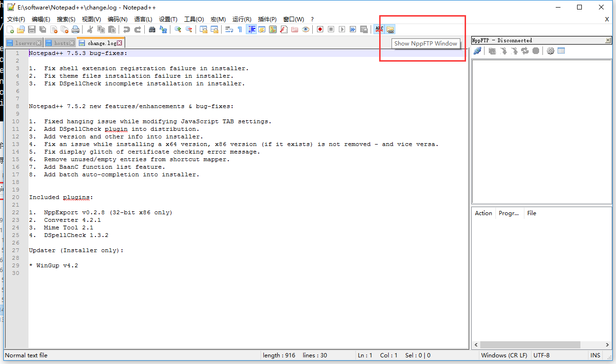Click the Cut scissors icon
The image size is (616, 364).
(x=90, y=29)
